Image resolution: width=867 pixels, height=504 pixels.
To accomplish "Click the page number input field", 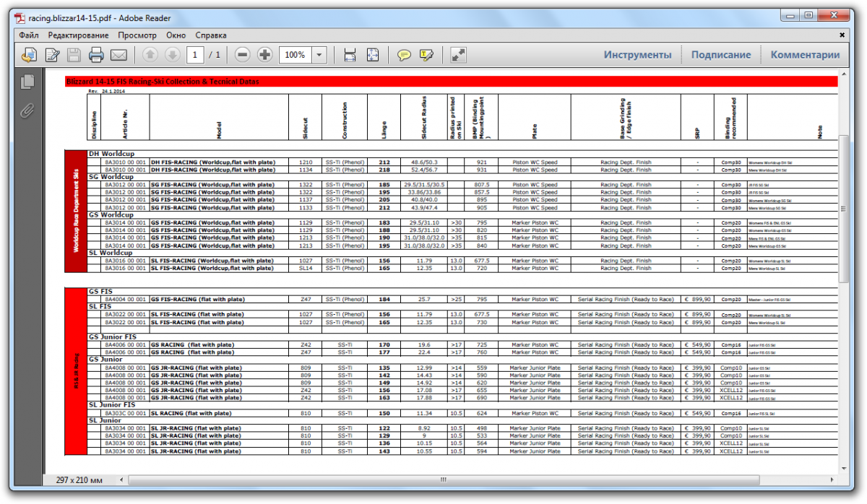I will [195, 55].
